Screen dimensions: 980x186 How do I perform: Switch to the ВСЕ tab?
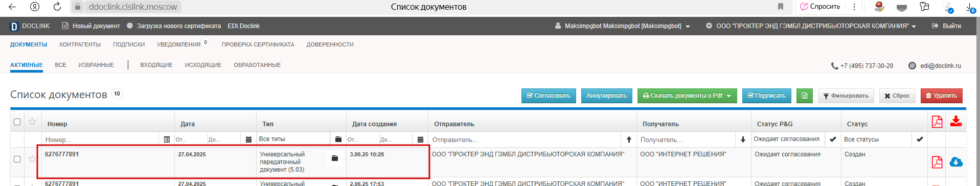61,65
